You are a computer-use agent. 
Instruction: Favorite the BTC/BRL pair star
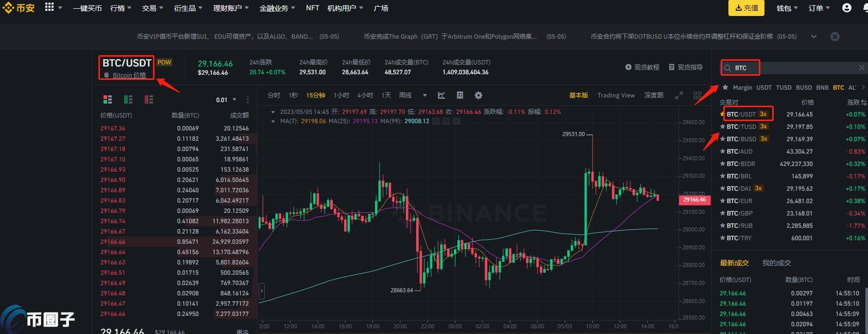[722, 176]
